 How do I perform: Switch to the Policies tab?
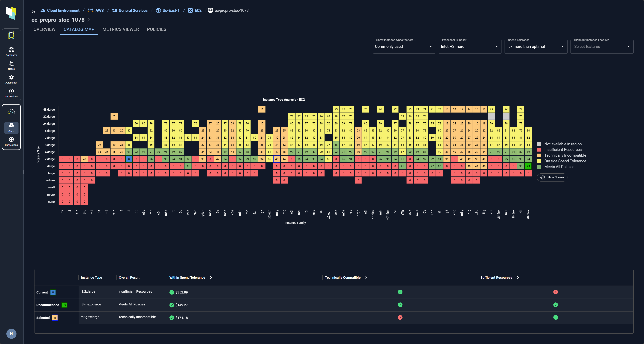[x=156, y=29]
